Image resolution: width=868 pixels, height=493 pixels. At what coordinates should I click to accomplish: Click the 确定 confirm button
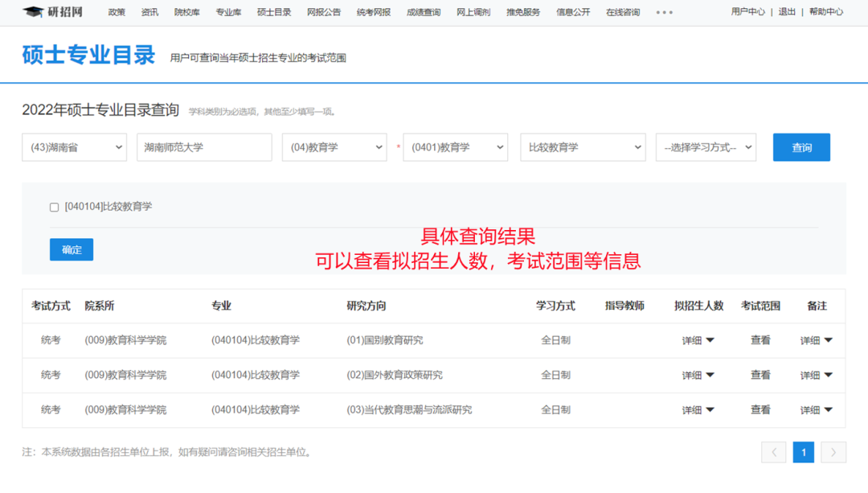71,249
